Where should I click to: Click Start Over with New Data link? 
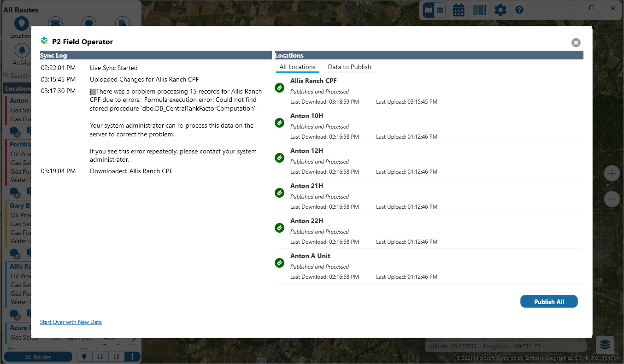pos(71,322)
